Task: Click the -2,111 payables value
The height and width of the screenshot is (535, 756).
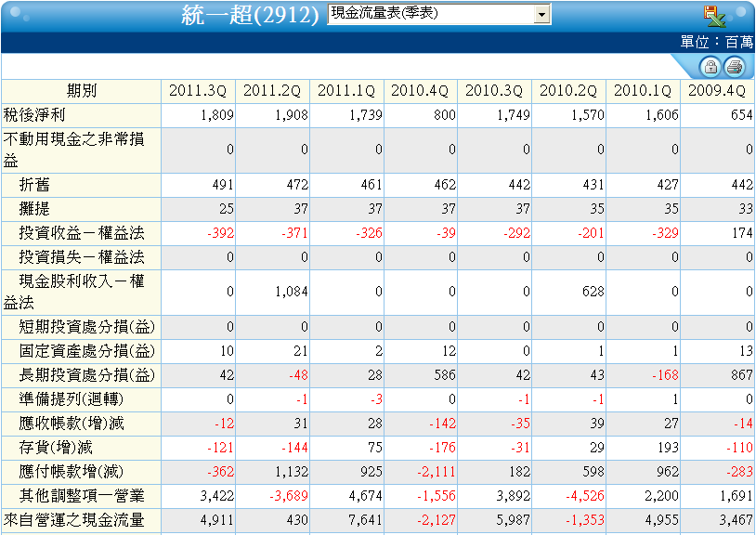Action: 437,472
